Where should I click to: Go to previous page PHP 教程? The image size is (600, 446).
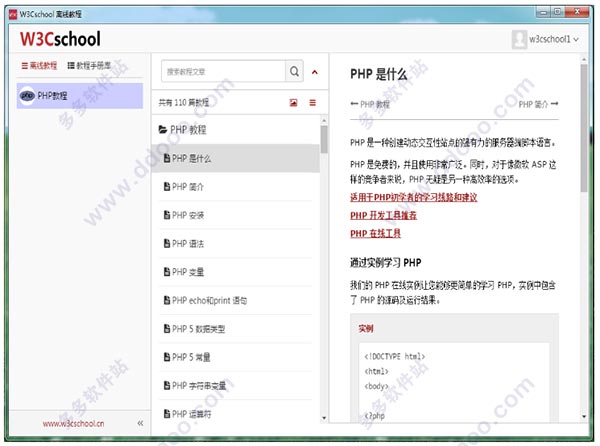tap(370, 104)
